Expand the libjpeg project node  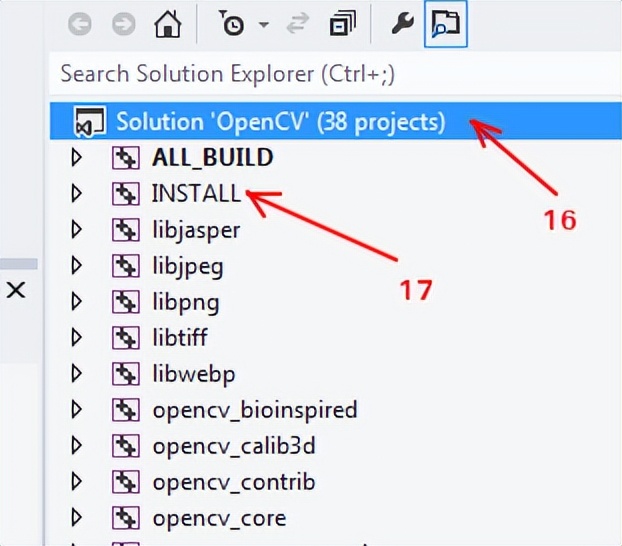(x=77, y=266)
